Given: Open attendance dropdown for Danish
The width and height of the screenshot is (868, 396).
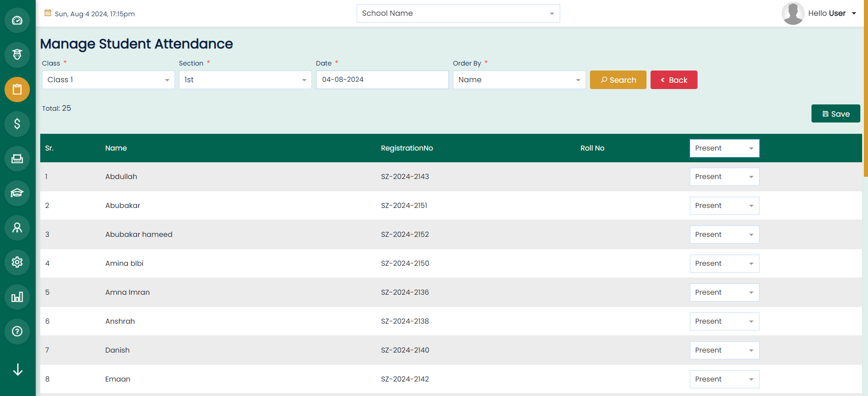Looking at the screenshot, I should 724,350.
